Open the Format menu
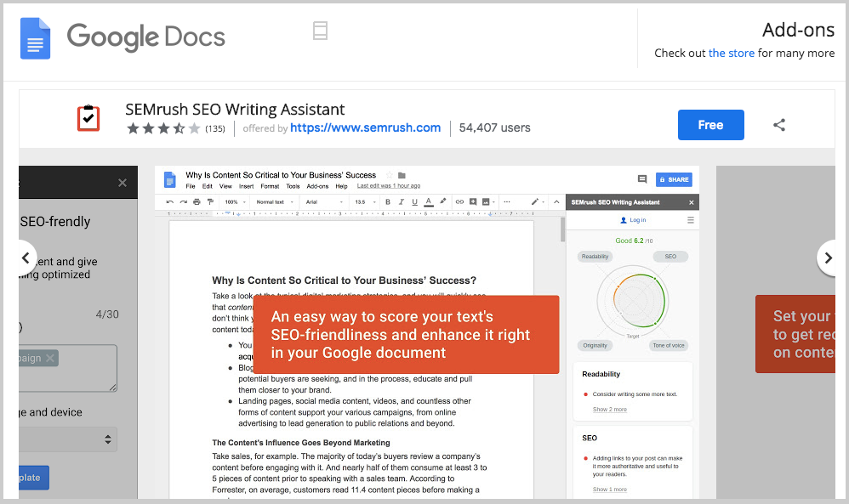Image resolution: width=849 pixels, height=504 pixels. pos(270,186)
